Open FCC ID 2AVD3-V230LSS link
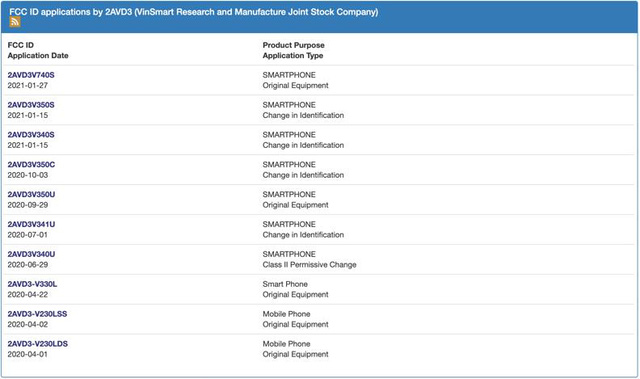640x379 pixels. click(x=37, y=314)
